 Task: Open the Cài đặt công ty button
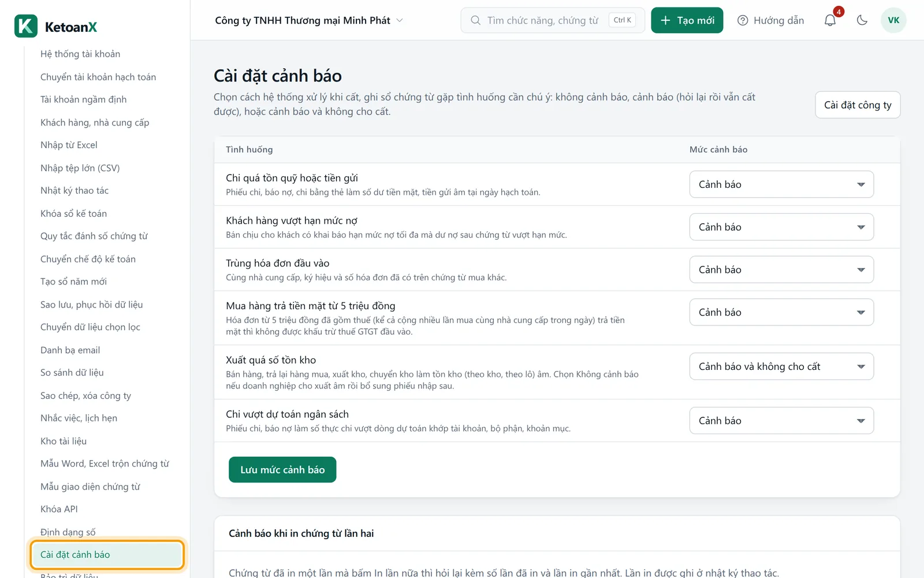(858, 105)
